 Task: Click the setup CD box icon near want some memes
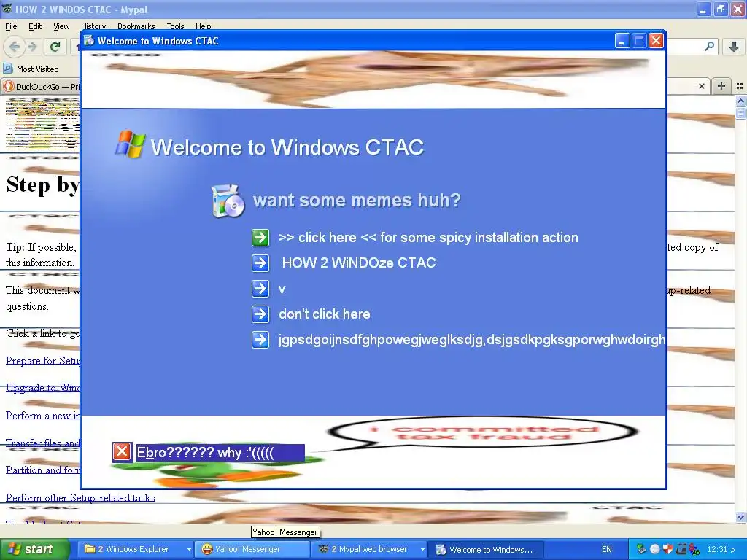[x=228, y=201]
